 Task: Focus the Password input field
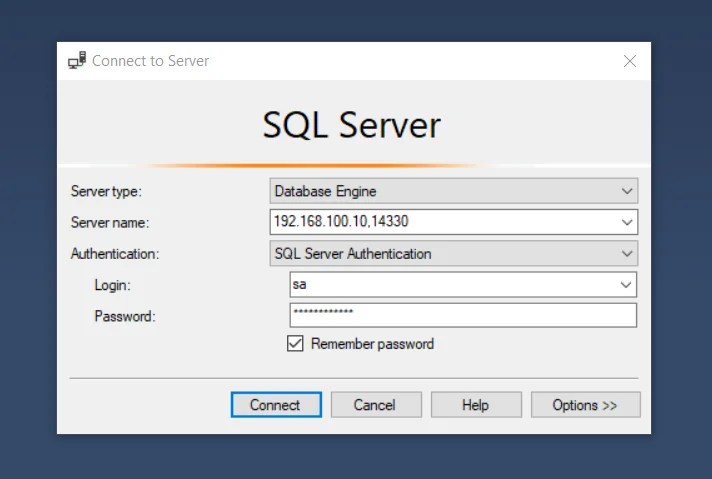(x=463, y=315)
